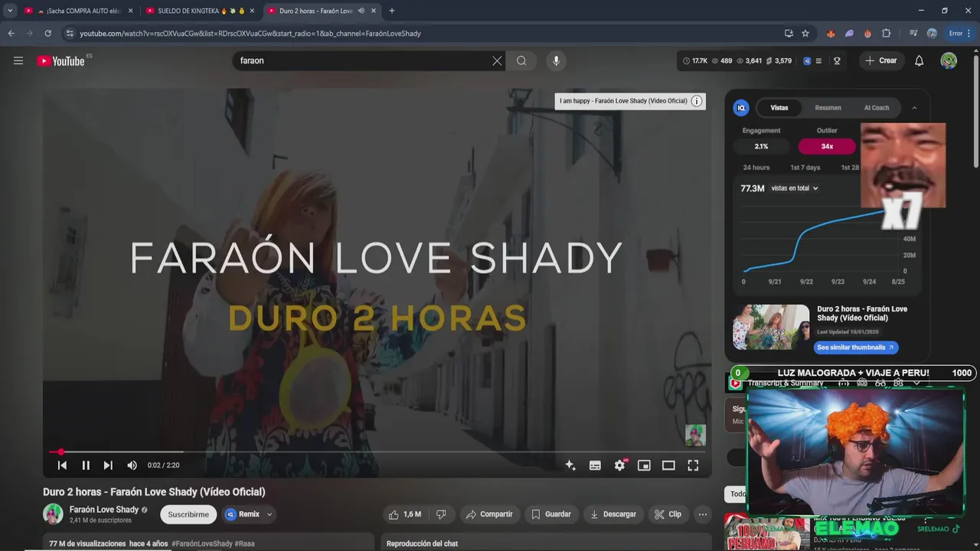Click the Engagement 2.1% value

[761, 146]
